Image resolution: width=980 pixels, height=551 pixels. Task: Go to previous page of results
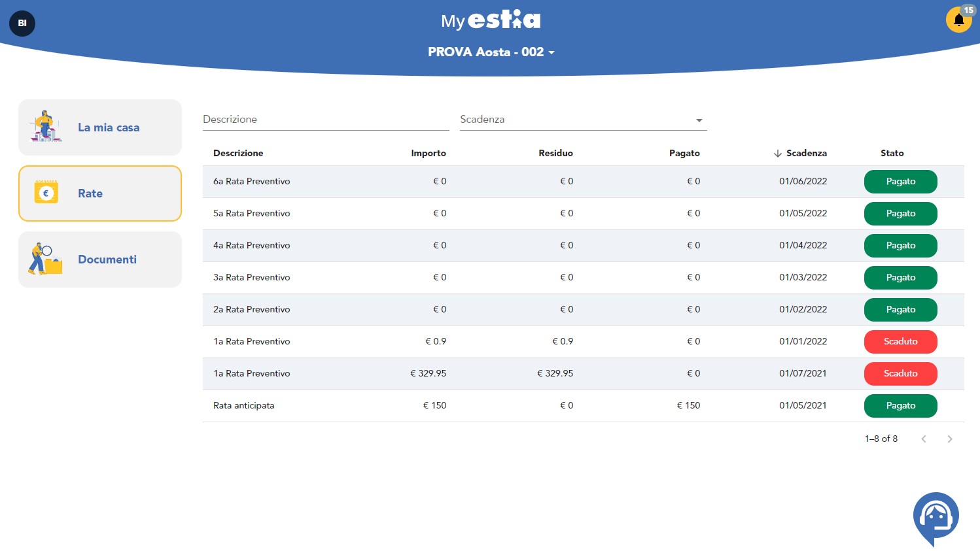coord(923,439)
